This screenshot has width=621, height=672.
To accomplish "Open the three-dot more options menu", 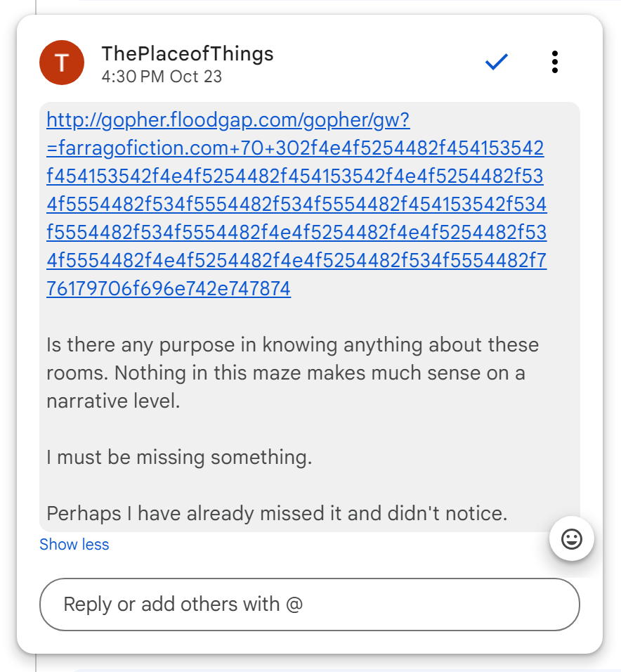I will 554,63.
